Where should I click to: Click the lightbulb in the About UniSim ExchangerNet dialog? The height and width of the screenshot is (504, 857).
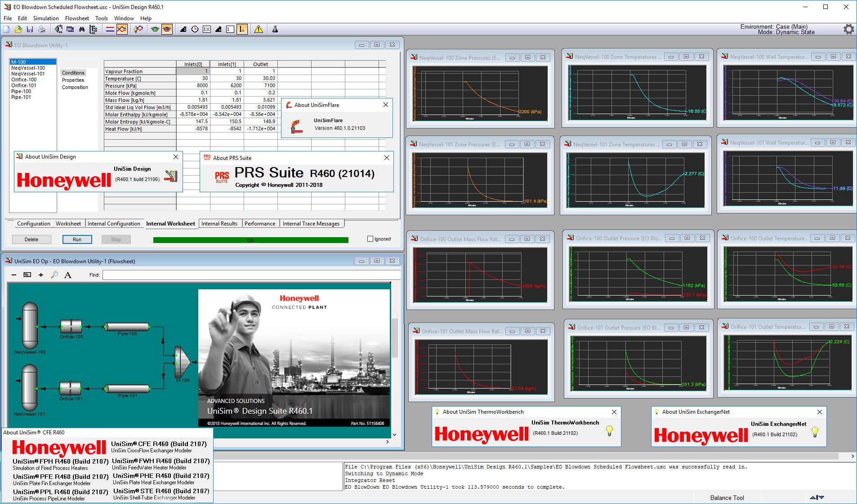[x=815, y=432]
